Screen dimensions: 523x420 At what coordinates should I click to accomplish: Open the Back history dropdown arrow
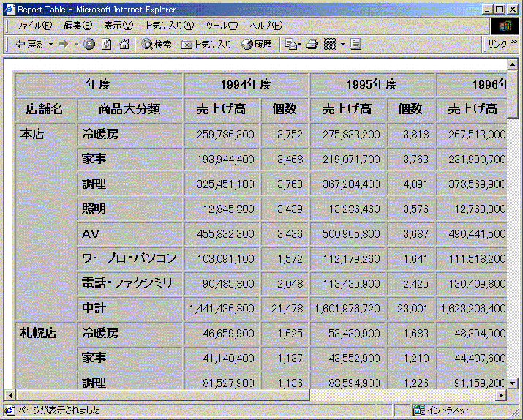51,44
